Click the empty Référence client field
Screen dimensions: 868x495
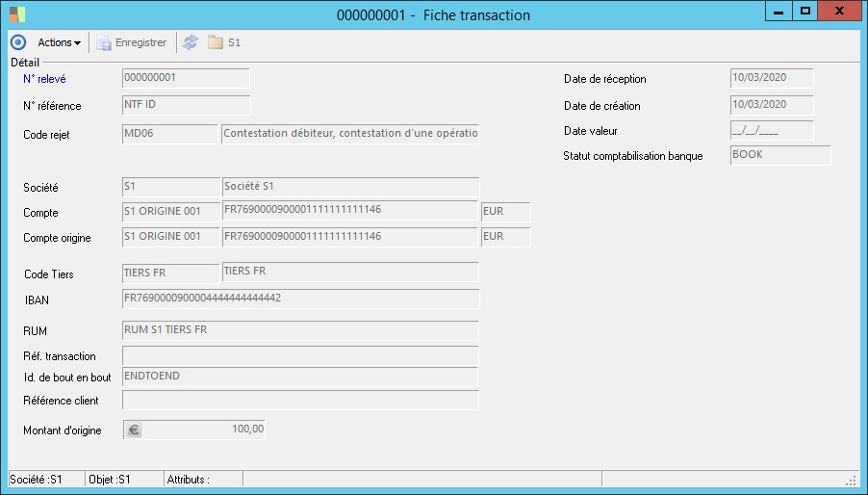300,401
